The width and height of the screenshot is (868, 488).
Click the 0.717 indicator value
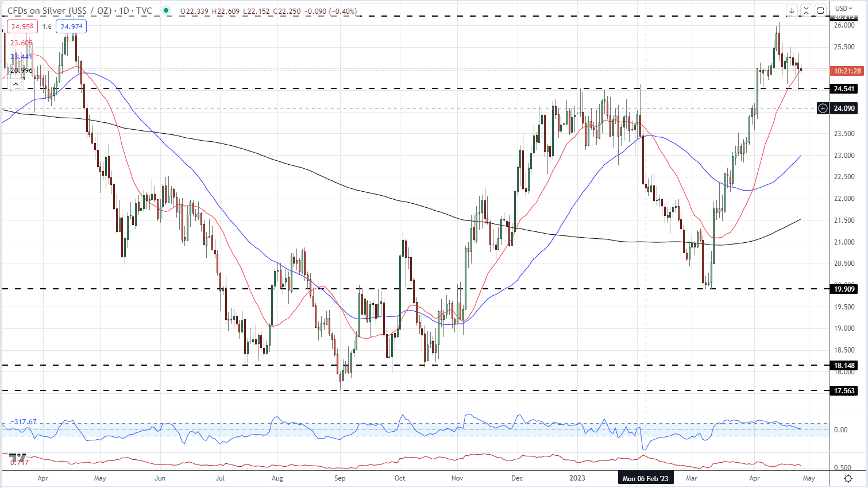click(19, 462)
